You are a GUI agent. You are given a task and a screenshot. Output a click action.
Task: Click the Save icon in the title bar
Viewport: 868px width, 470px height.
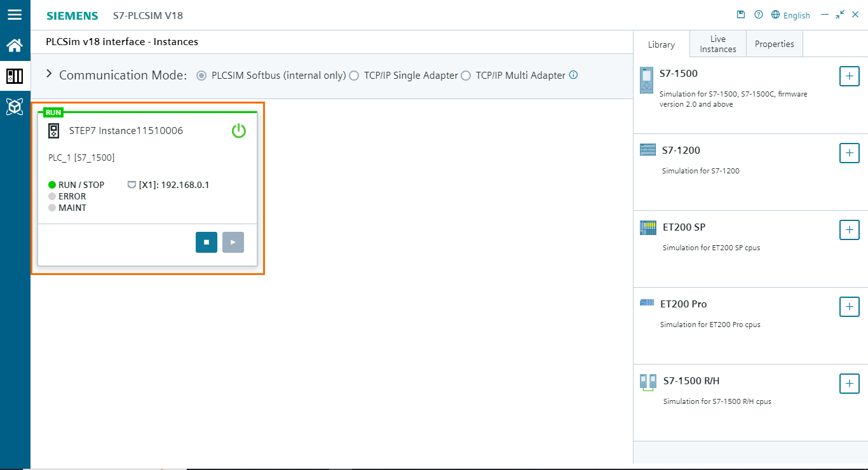[741, 14]
